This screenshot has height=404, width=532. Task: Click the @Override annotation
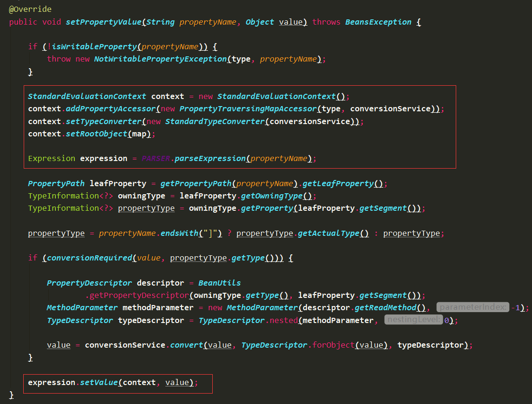30,9
